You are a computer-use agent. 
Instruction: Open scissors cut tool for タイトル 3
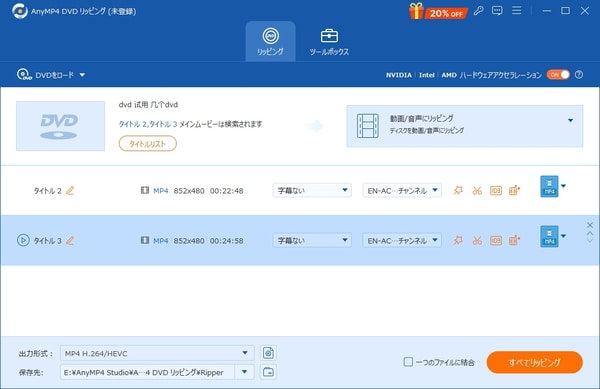click(477, 240)
